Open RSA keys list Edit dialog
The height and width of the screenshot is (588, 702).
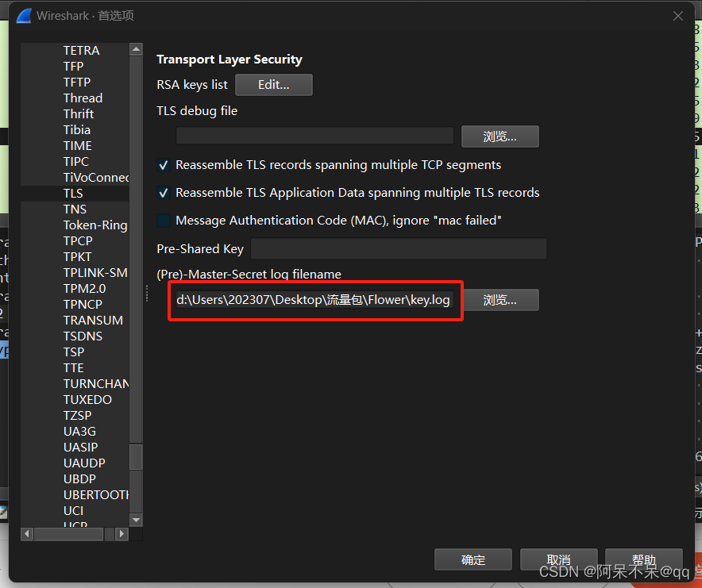click(273, 85)
